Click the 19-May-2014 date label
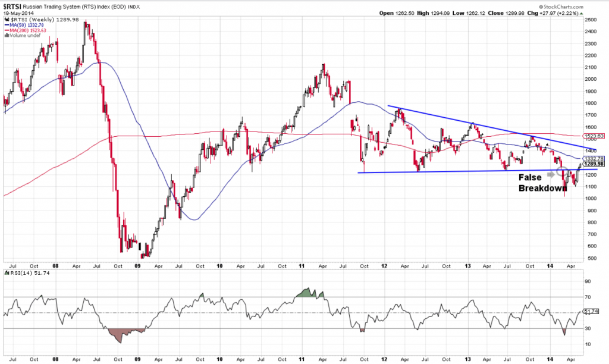This screenshot has height=364, width=609. coord(18,13)
